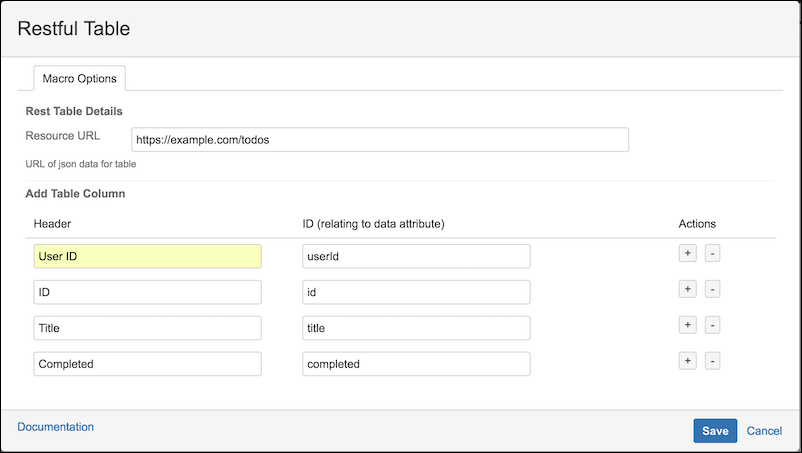
Task: Cancel the macro dialog
Action: click(764, 431)
